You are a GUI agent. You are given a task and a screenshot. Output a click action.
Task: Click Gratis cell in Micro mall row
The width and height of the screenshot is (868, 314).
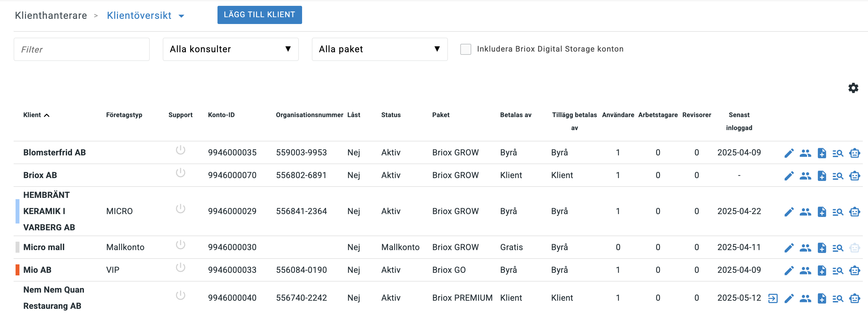tap(511, 248)
